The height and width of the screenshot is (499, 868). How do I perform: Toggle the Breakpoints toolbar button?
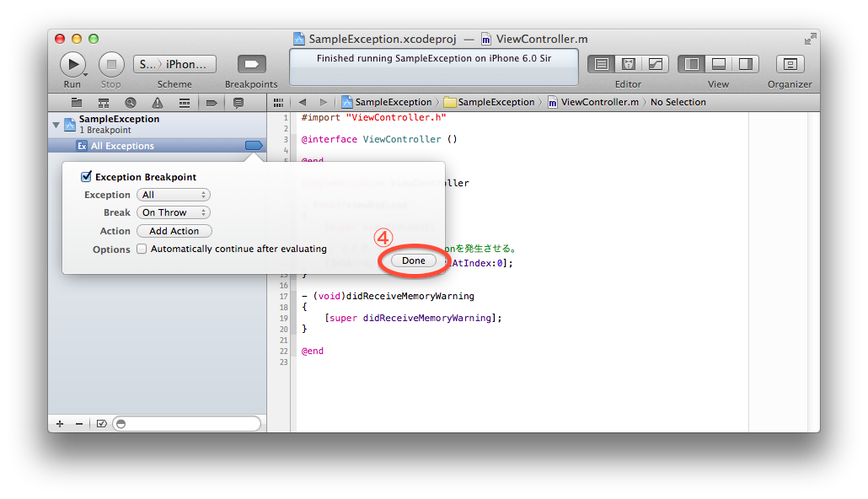coord(251,64)
